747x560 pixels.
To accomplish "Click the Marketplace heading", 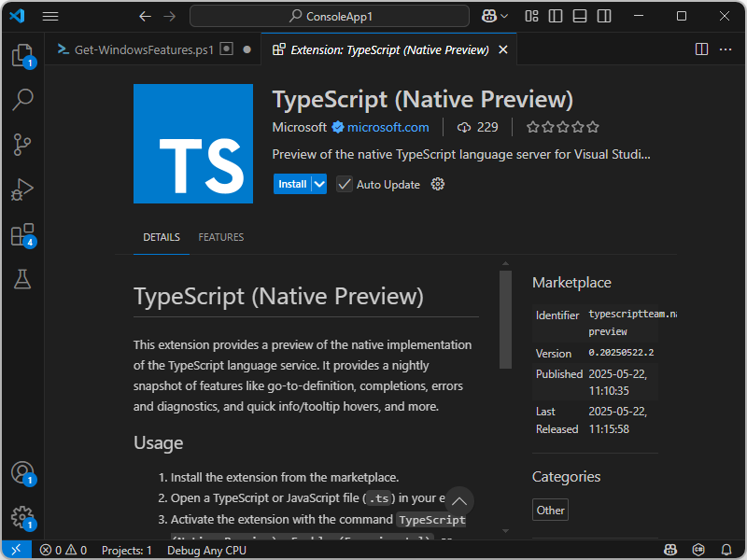I will click(x=571, y=283).
